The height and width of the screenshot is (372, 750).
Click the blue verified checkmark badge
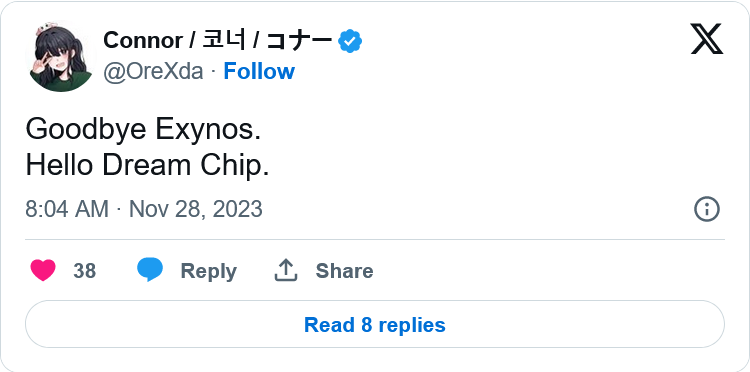350,41
